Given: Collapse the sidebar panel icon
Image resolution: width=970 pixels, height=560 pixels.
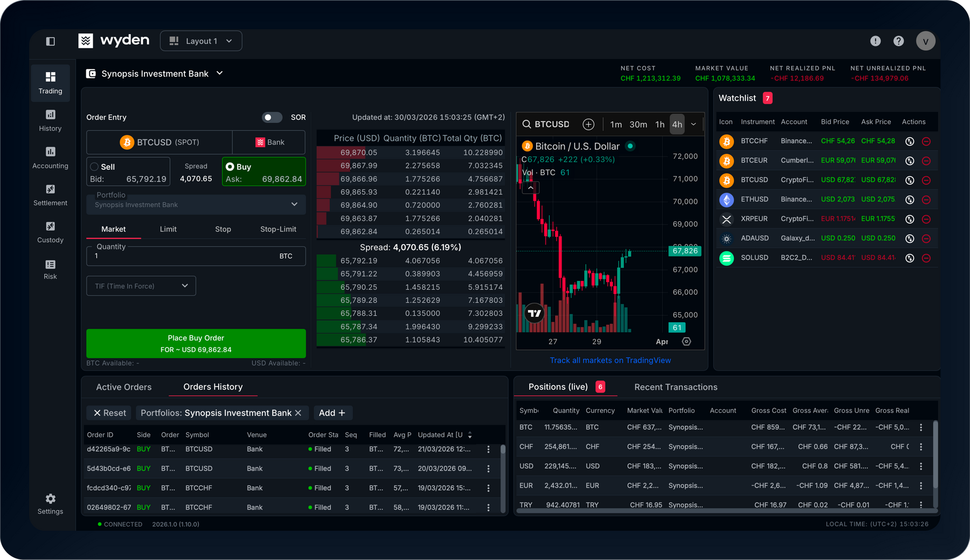Looking at the screenshot, I should point(51,41).
